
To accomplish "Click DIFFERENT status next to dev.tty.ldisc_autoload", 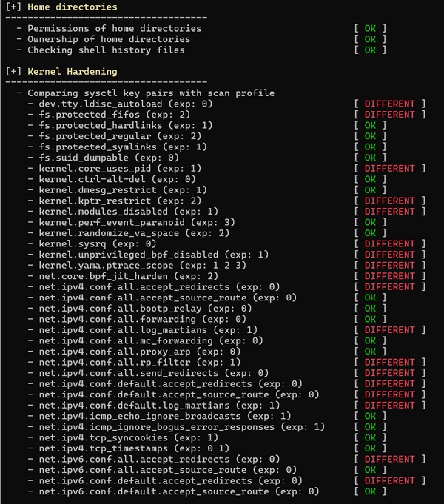I will [x=389, y=104].
